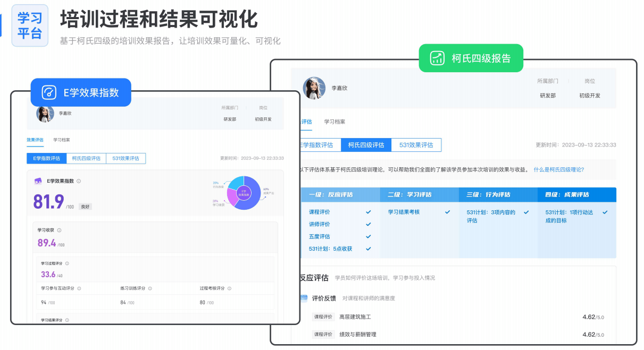644x350 pixels.
Task: Click the pie chart center labeled E学效果指数
Action: pos(244,192)
